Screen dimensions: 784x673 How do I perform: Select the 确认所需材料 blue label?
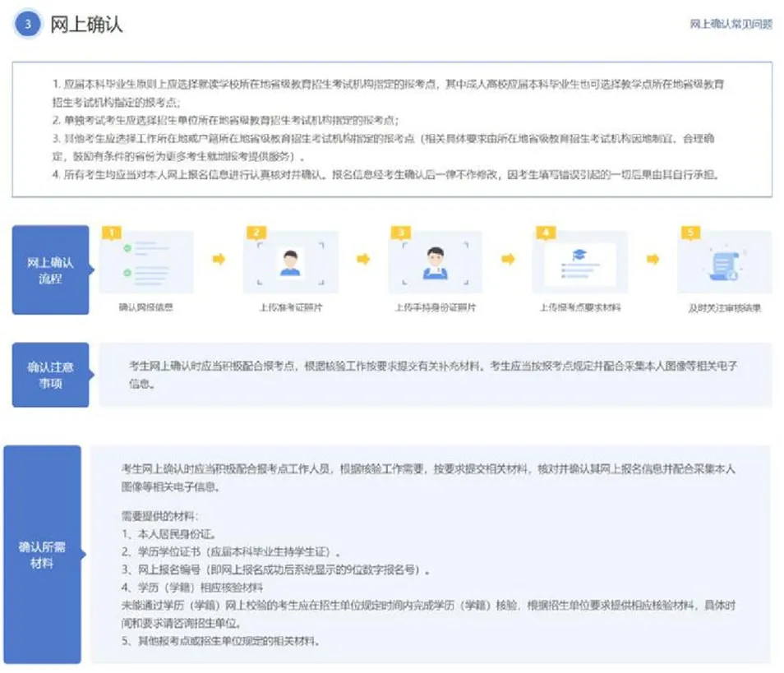point(42,555)
